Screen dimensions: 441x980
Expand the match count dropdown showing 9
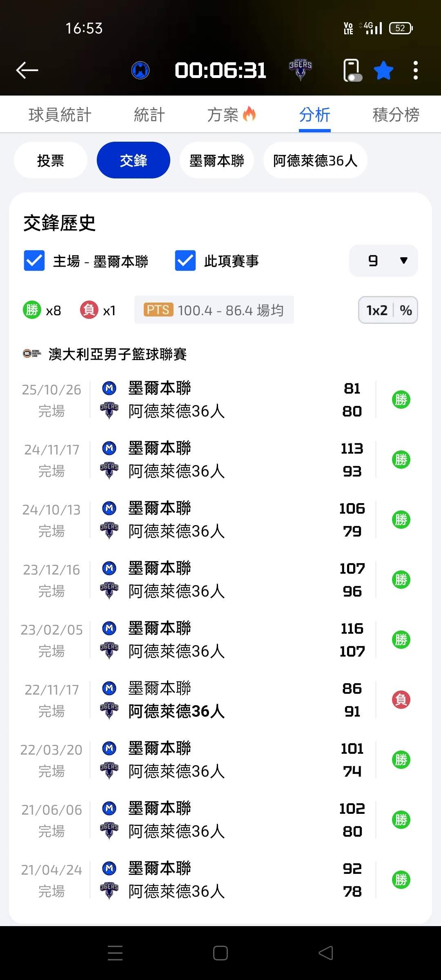(383, 261)
